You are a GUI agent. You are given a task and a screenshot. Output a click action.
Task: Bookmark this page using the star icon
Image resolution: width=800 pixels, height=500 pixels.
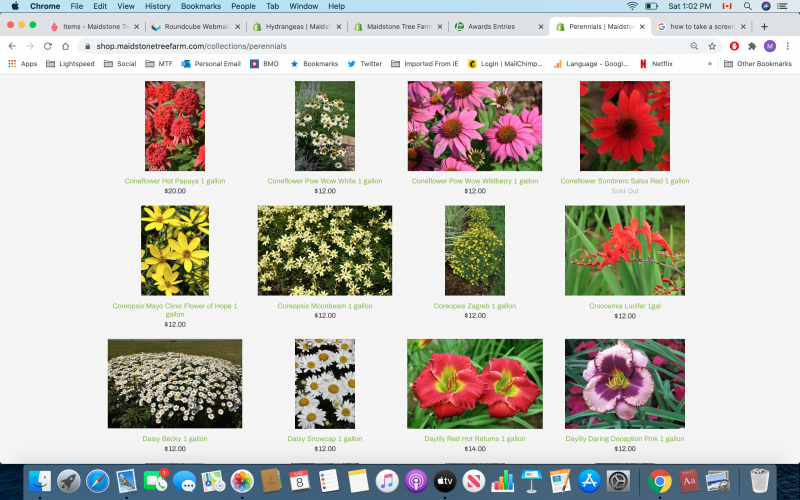(712, 46)
